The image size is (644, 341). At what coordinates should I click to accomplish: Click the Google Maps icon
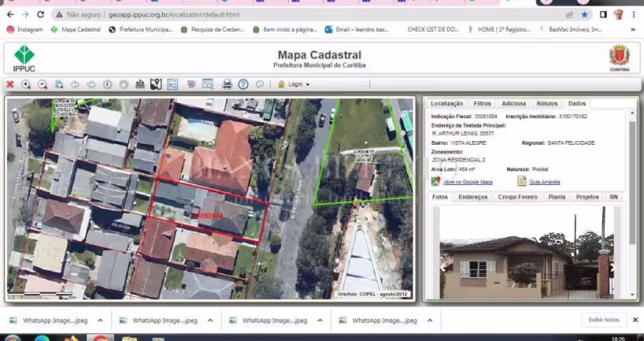point(436,181)
